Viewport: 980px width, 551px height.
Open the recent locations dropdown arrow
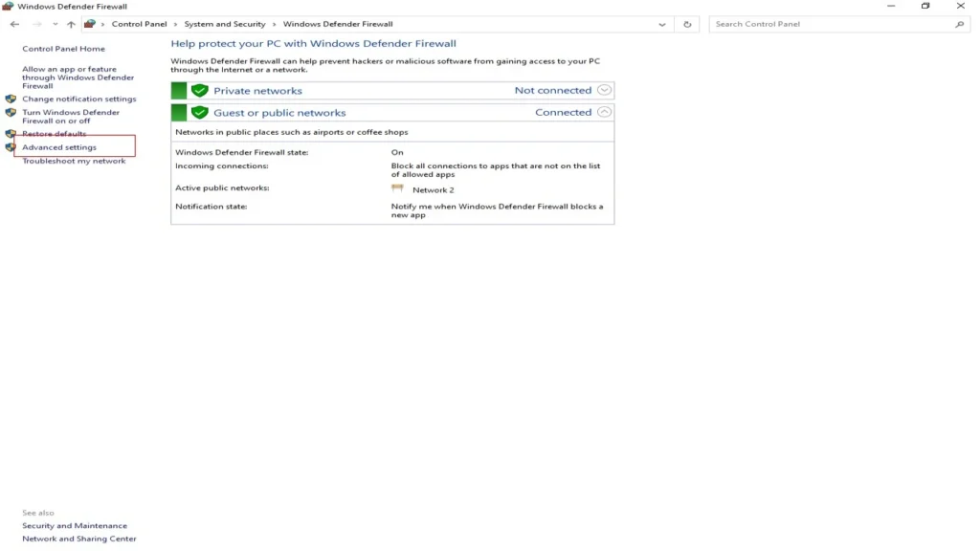pyautogui.click(x=55, y=24)
